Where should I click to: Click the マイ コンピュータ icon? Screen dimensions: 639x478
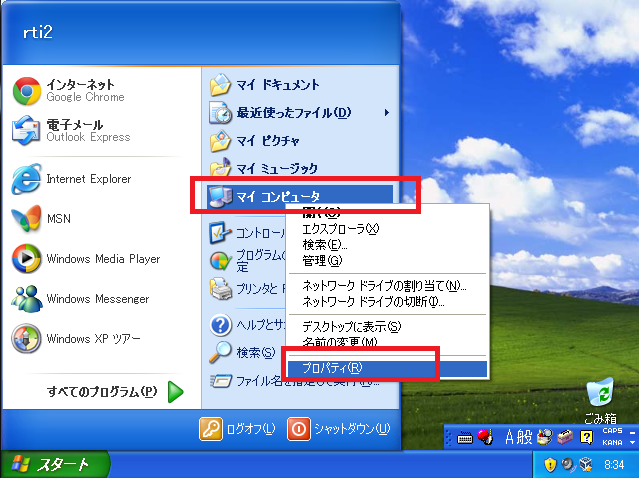pyautogui.click(x=220, y=197)
